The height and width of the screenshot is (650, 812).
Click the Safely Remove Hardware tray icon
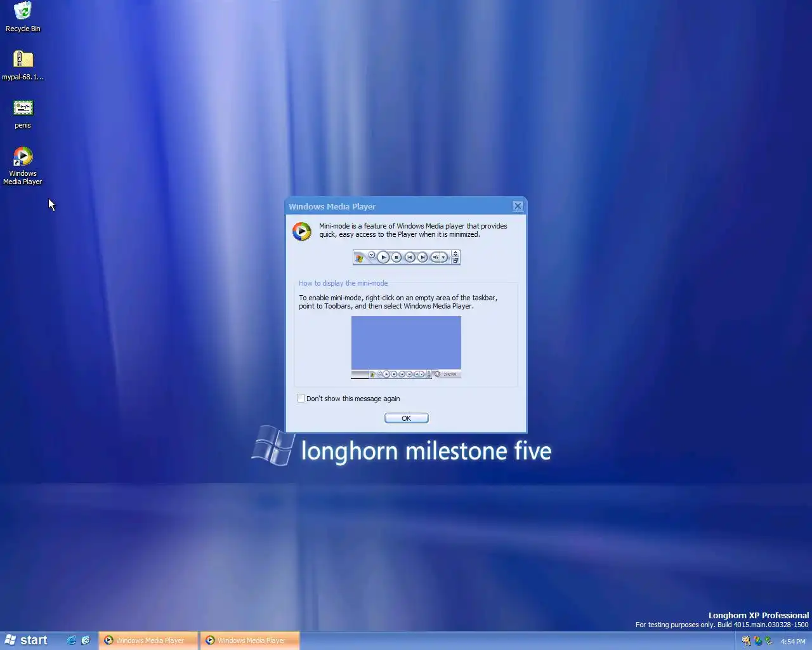pos(768,641)
